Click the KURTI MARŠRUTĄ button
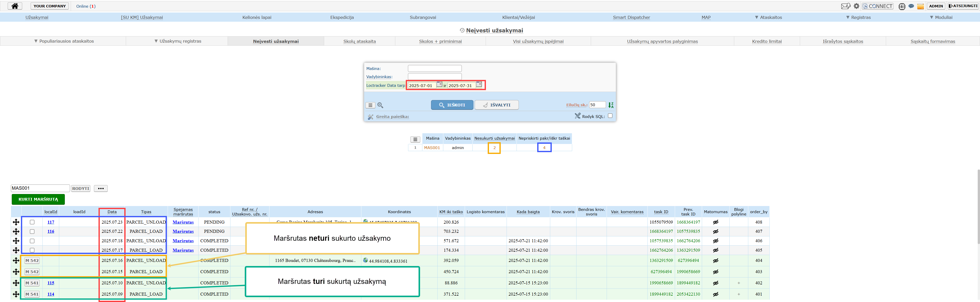The height and width of the screenshot is (302, 980). click(38, 199)
